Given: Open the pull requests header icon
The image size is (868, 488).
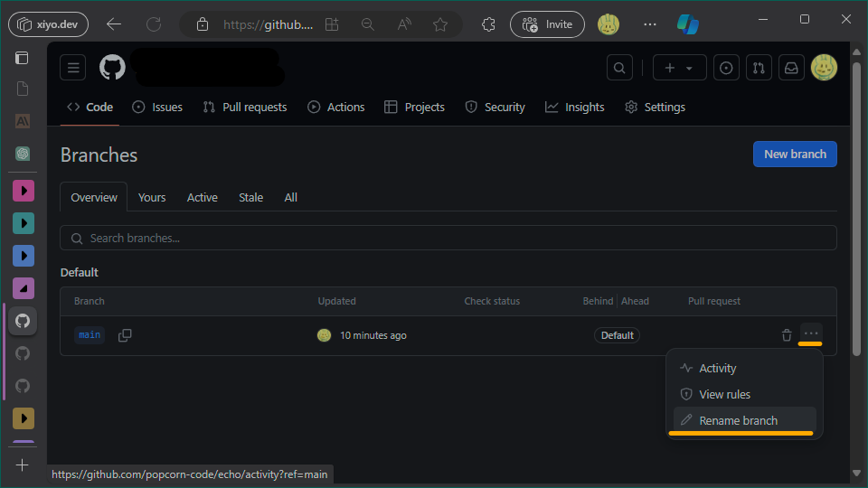Looking at the screenshot, I should [x=759, y=68].
